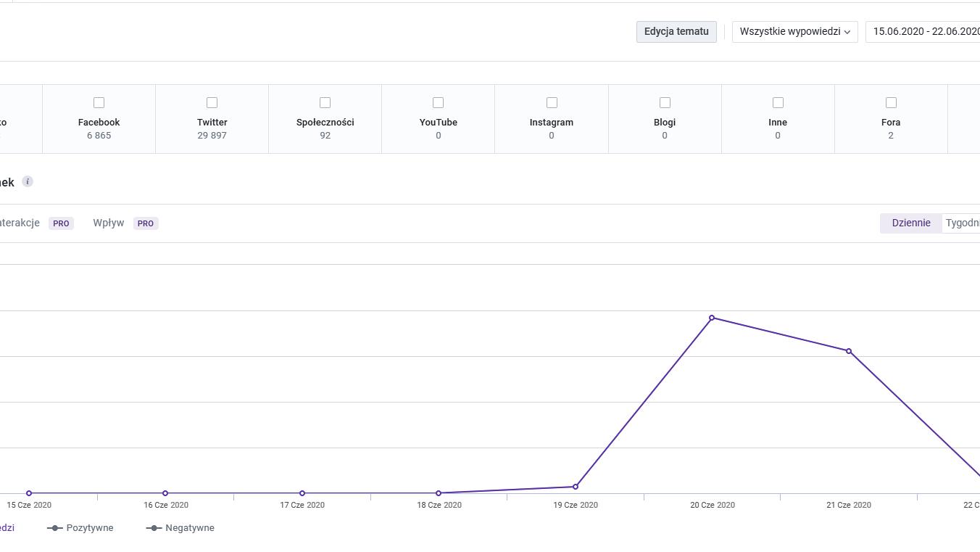Toggle the Negatywne legend series
The image size is (980, 552).
pos(180,528)
